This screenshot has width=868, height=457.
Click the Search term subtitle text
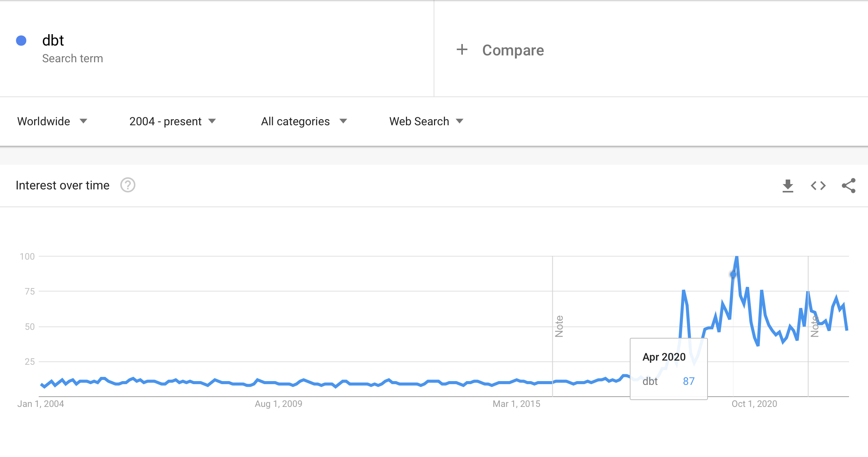(72, 58)
